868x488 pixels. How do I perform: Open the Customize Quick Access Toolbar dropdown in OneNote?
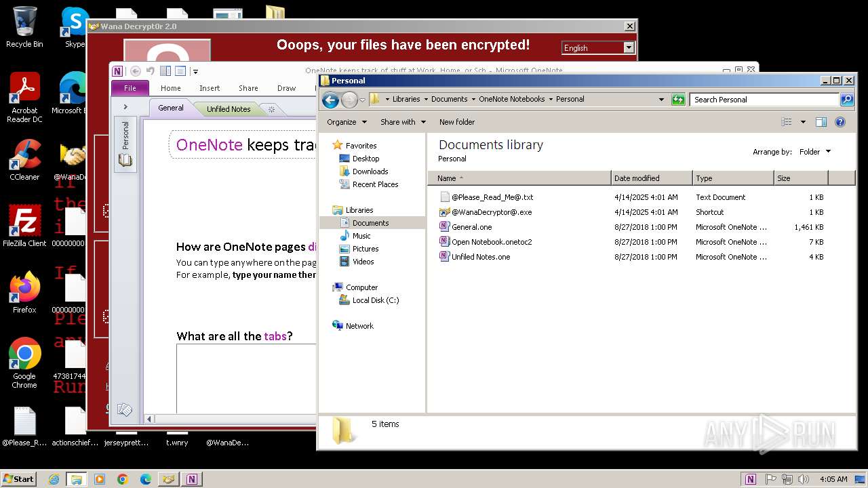coord(195,71)
